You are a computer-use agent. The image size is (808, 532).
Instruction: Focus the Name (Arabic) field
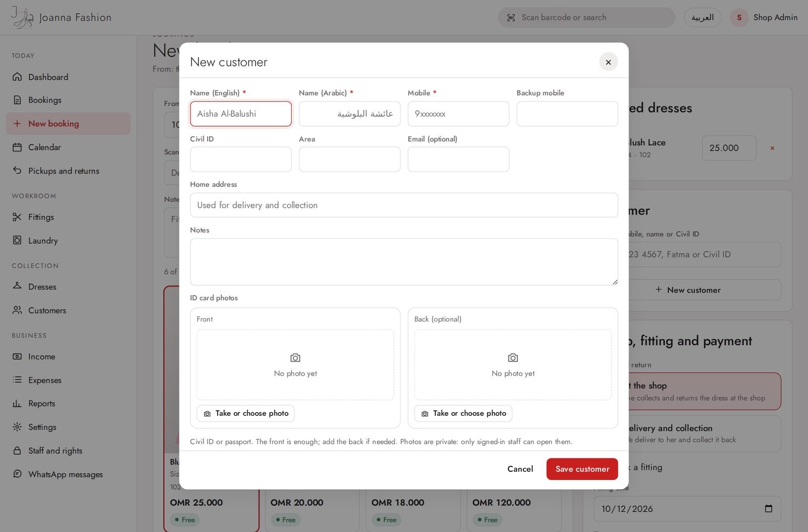[x=349, y=114]
